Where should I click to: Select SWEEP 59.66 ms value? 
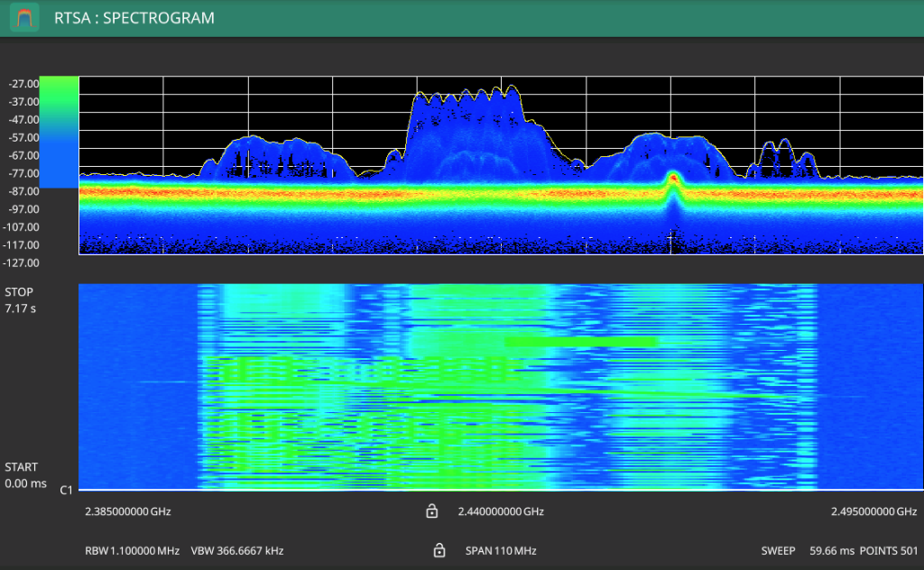[x=808, y=550]
